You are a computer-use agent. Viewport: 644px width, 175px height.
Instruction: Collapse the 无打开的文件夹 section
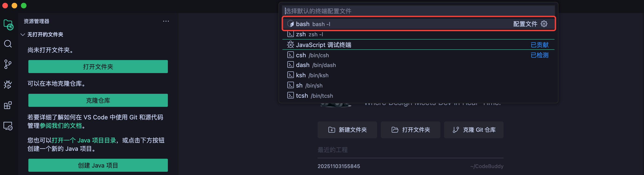(x=23, y=35)
